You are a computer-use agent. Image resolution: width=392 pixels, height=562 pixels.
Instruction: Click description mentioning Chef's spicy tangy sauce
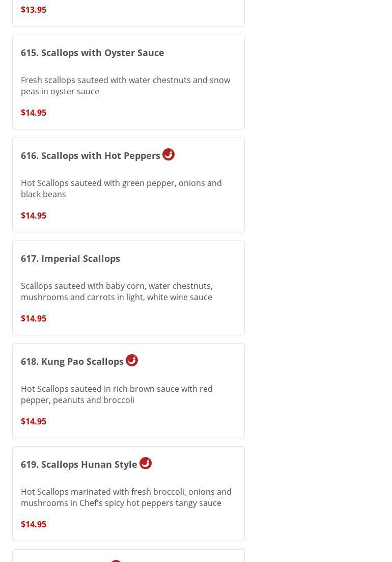126,497
